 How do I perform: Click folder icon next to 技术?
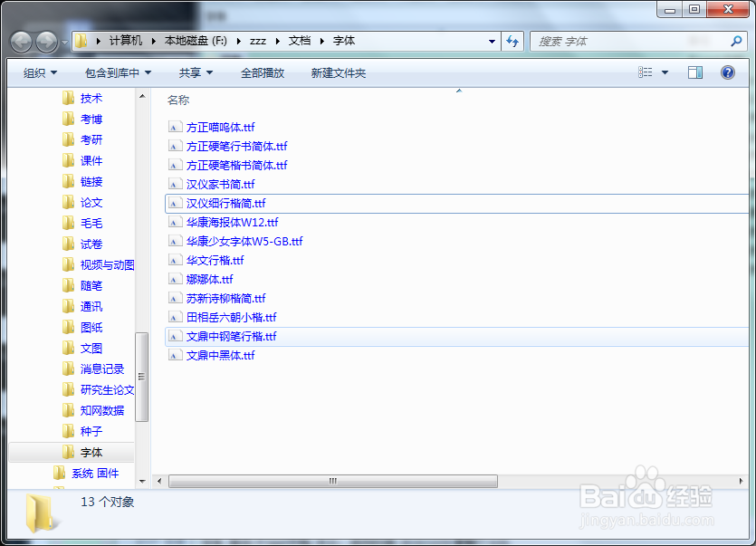click(x=69, y=98)
